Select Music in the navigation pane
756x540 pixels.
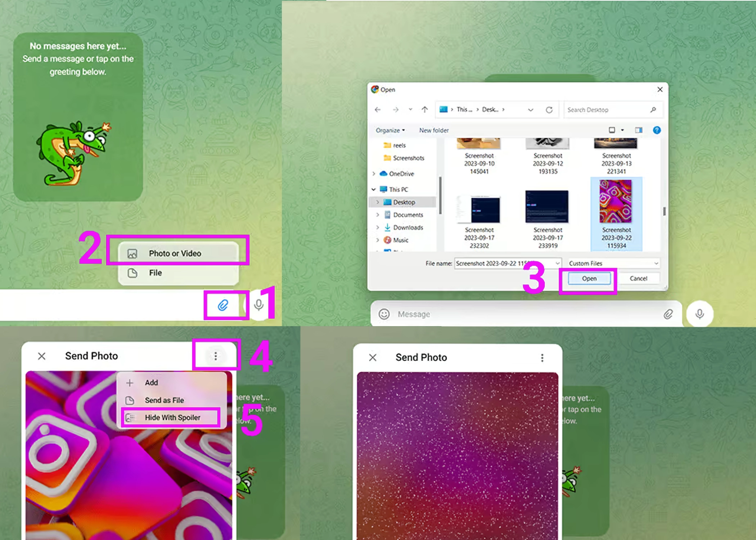coord(396,240)
